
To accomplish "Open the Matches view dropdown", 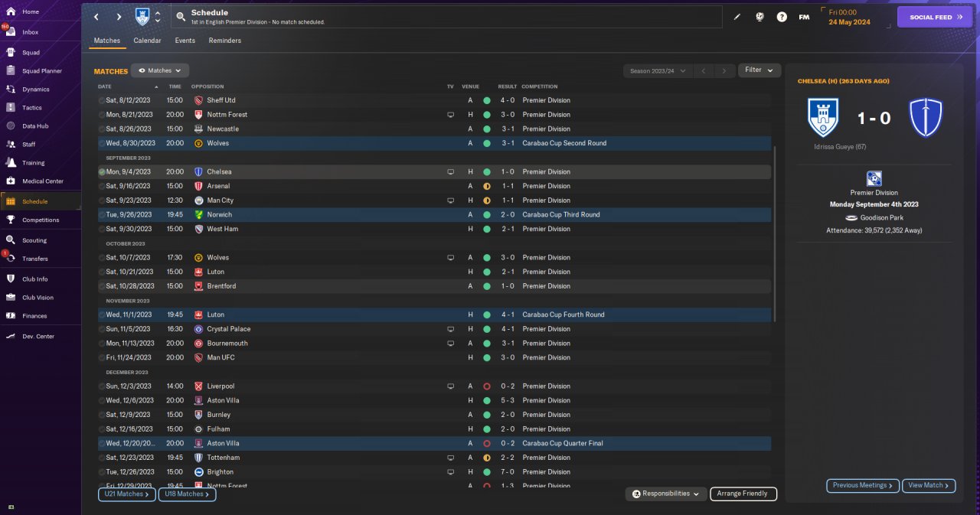I will (x=160, y=70).
